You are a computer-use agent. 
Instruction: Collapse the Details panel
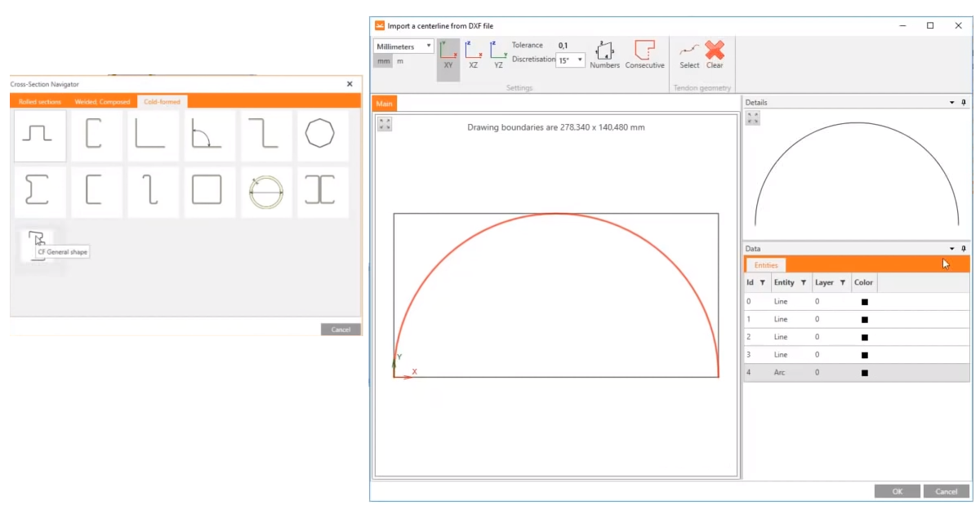coord(951,101)
